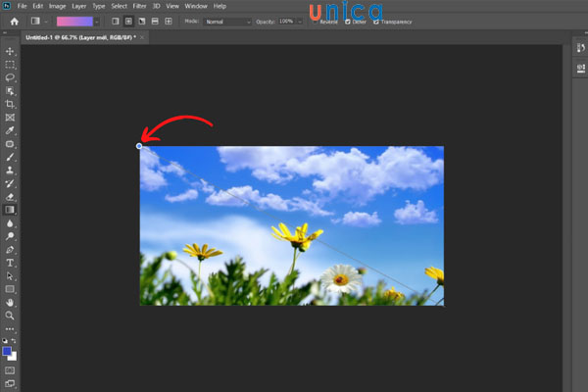Open the Mode dropdown set to Normal
The width and height of the screenshot is (588, 392).
pyautogui.click(x=227, y=22)
